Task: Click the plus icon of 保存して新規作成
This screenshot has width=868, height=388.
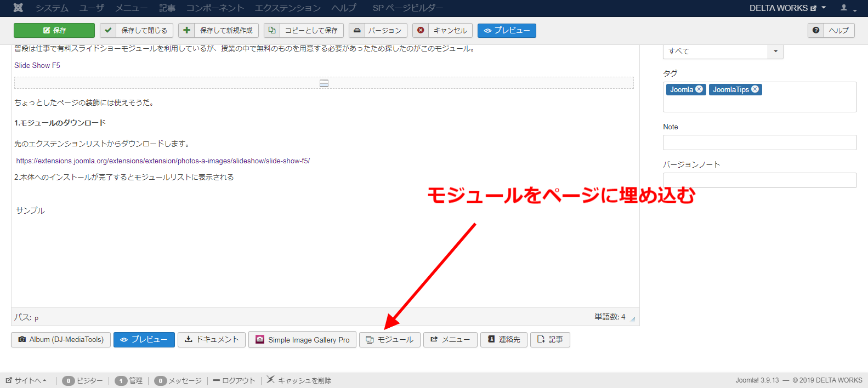Action: [x=186, y=30]
